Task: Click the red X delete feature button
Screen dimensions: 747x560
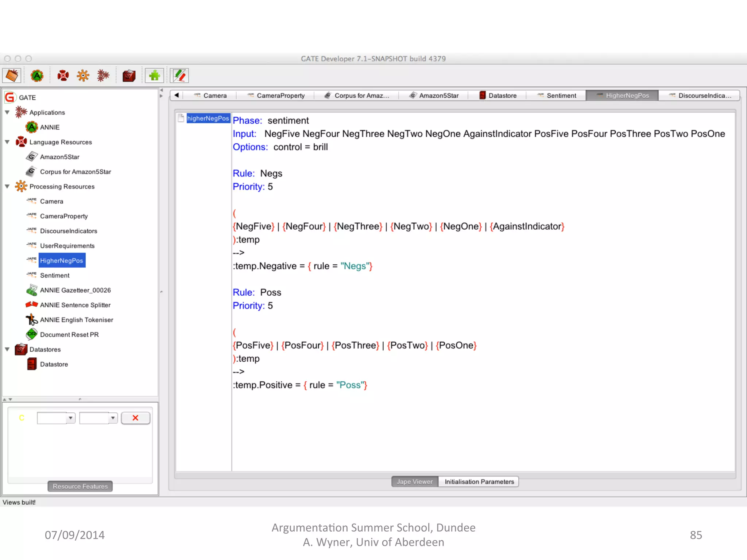Action: 135,418
